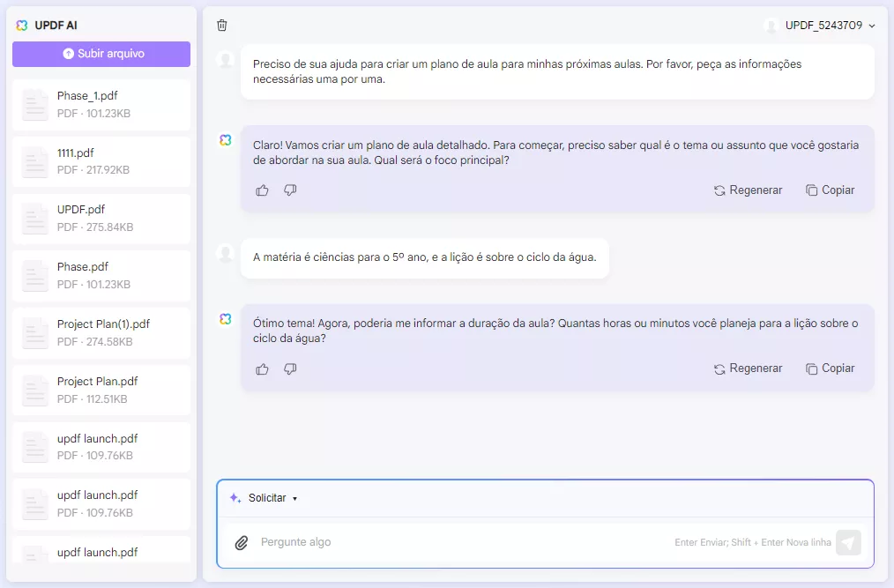894x588 pixels.
Task: Click the sparkle icon beside Solicitar
Action: point(234,498)
